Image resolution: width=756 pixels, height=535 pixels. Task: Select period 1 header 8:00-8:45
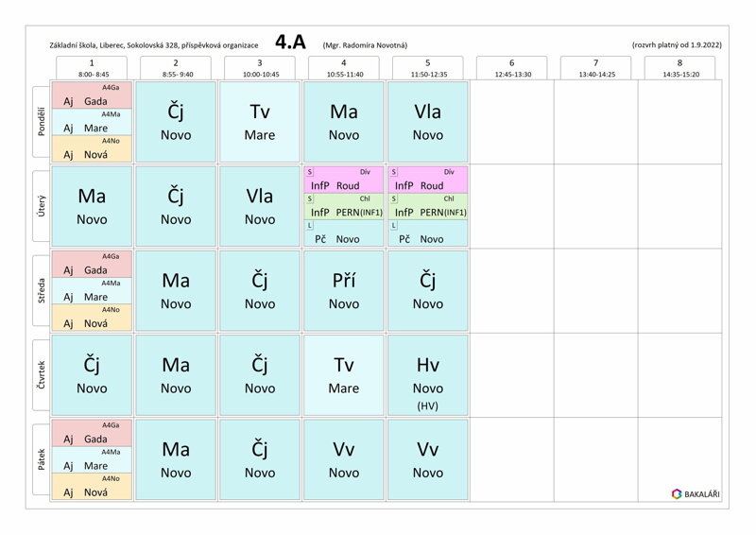92,67
